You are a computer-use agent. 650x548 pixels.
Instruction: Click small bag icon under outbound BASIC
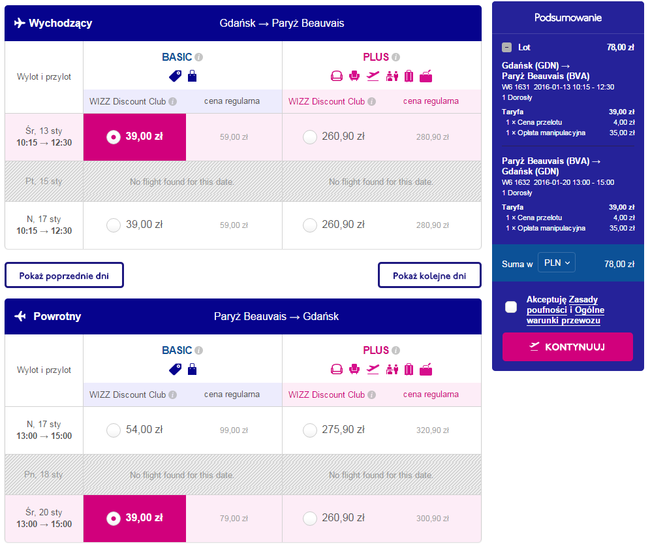[192, 75]
